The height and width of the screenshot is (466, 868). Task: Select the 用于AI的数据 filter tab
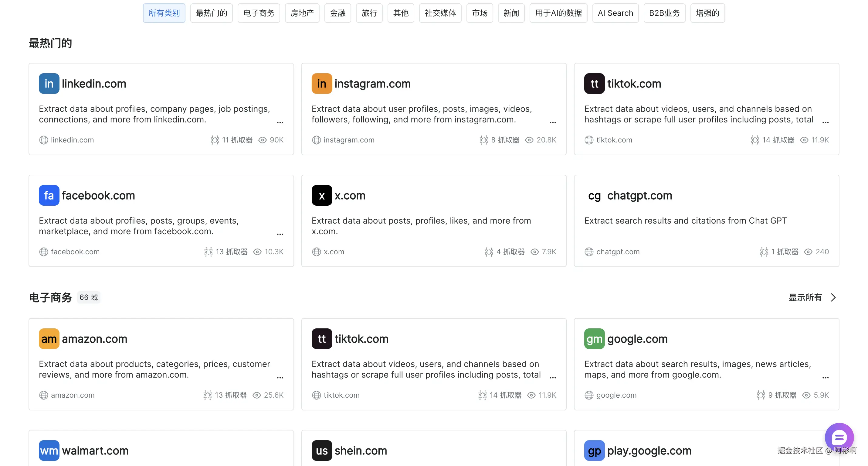558,13
